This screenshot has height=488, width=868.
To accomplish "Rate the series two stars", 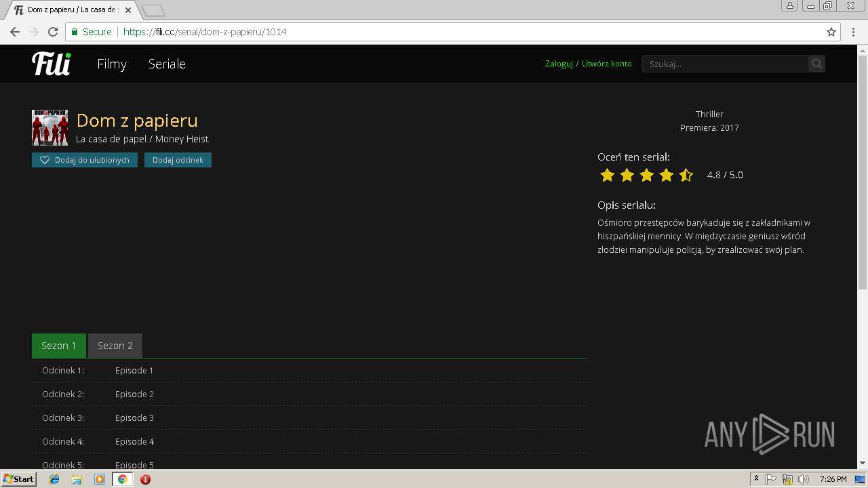I will [627, 175].
